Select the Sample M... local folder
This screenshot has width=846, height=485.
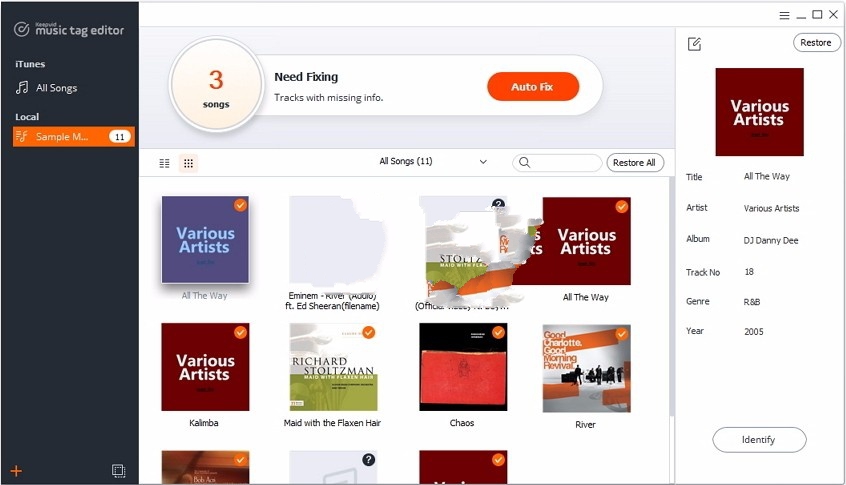(x=73, y=136)
